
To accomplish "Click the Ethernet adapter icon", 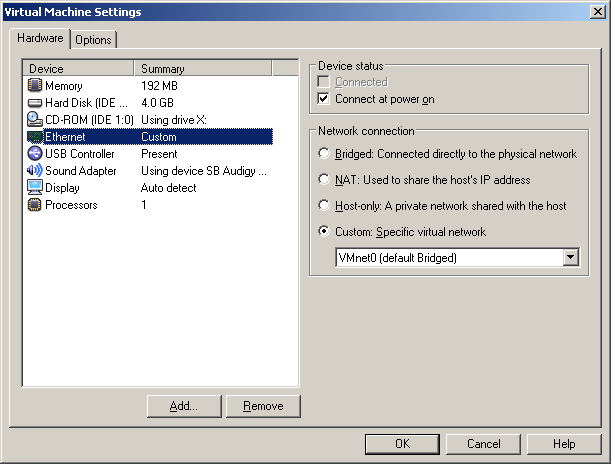I will 34,137.
